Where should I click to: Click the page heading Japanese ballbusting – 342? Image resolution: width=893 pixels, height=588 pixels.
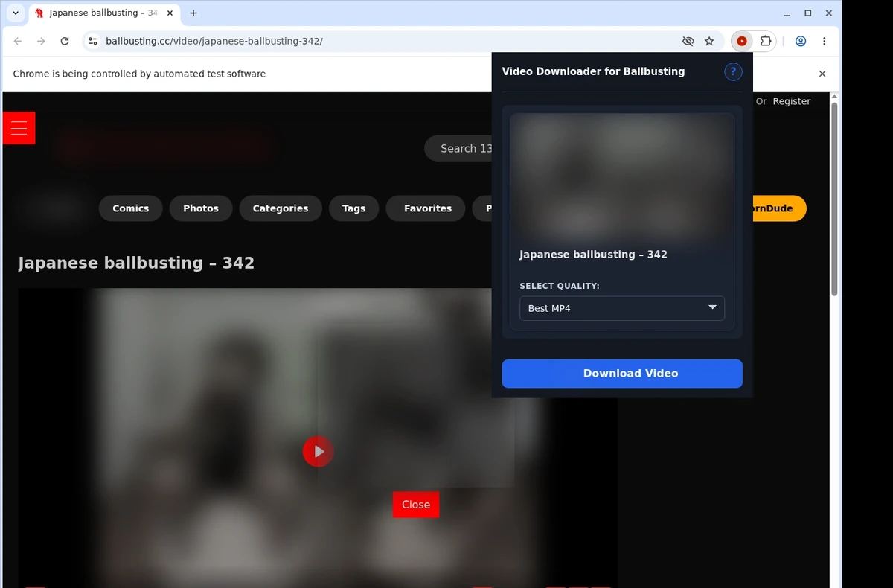[136, 263]
